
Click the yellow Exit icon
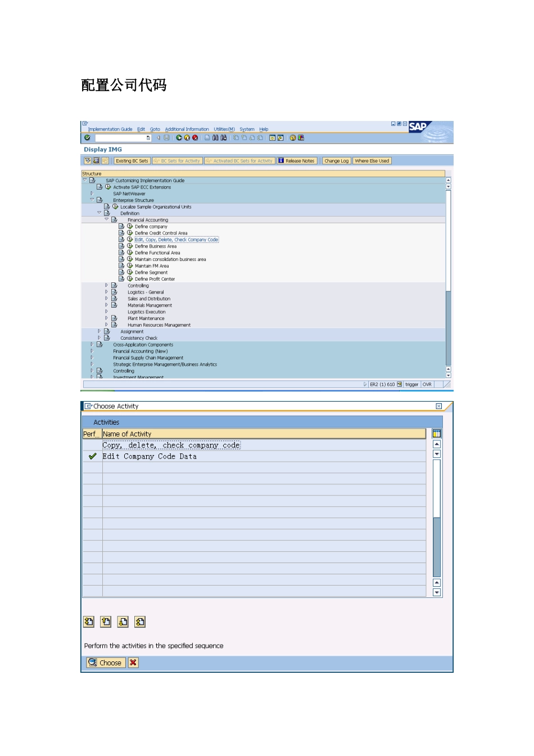(x=187, y=137)
